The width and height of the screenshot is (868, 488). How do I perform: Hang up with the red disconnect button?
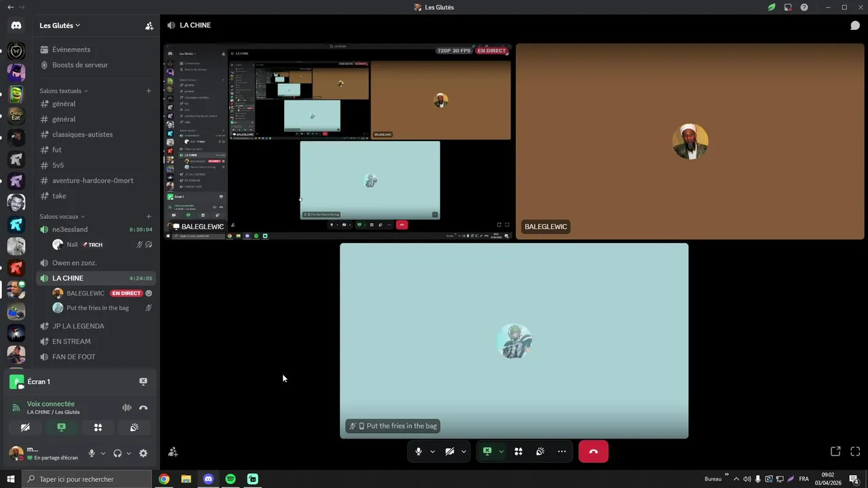point(593,451)
